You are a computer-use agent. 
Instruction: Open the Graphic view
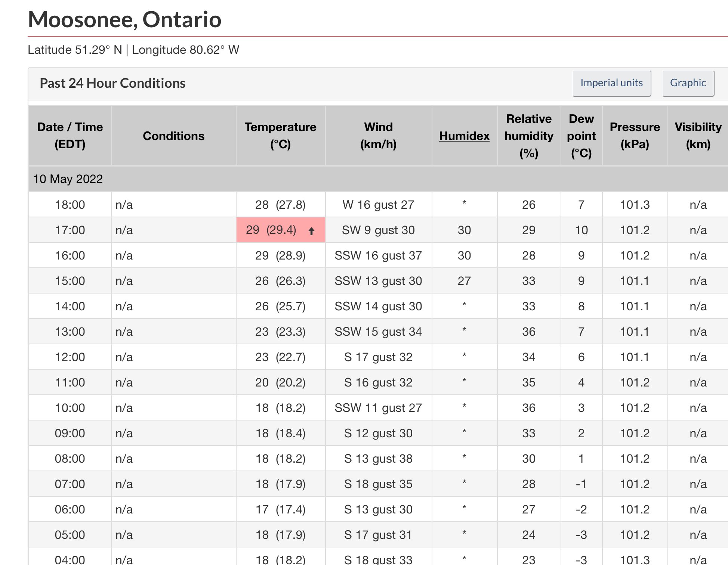pos(688,83)
